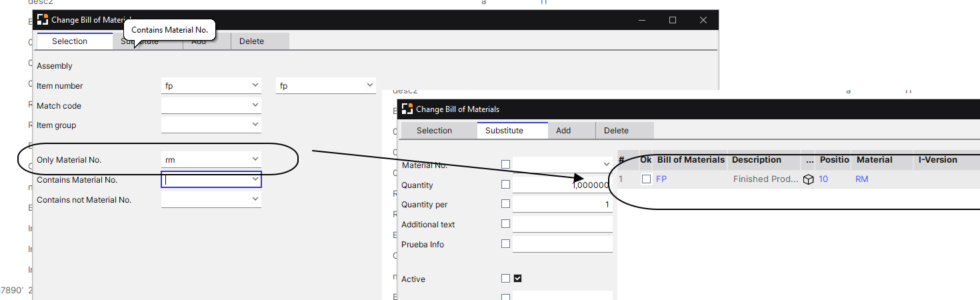Screen dimensions: 980x300
Task: Click the app logo of the right Change Bill of Materials window
Action: 407,109
